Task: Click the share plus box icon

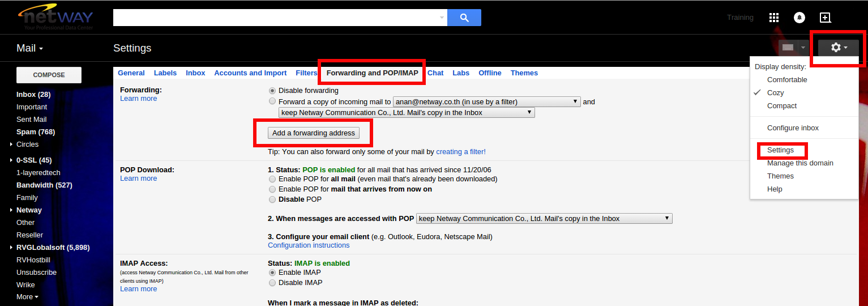Action: pos(826,18)
